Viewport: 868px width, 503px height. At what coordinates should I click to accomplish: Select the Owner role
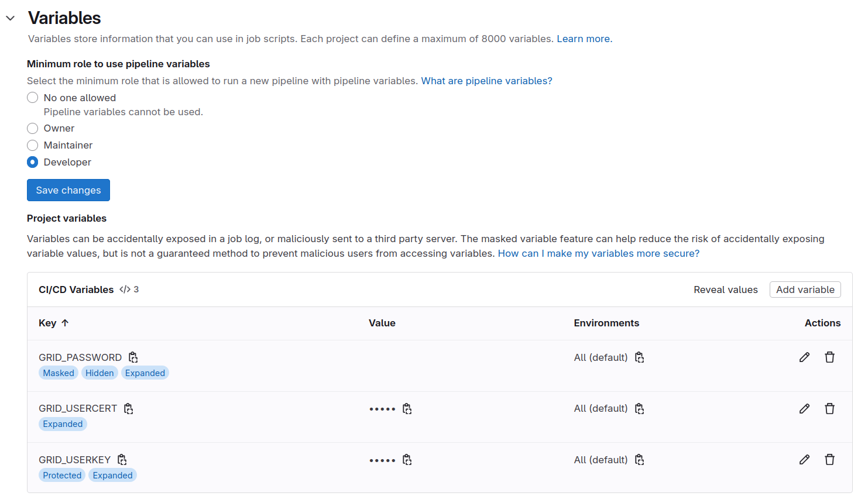(x=32, y=128)
